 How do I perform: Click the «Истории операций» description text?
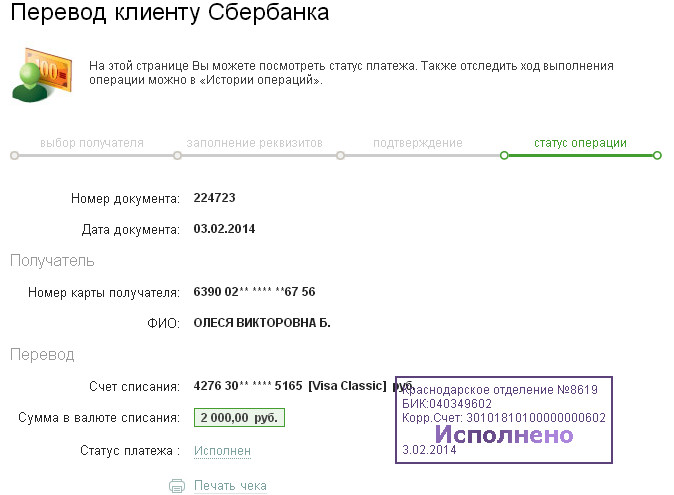coord(261,80)
